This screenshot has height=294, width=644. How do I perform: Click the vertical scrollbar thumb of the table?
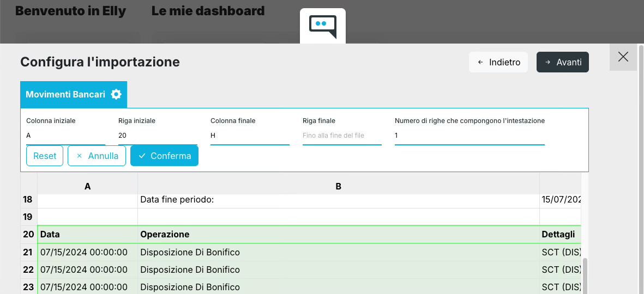pos(585,275)
